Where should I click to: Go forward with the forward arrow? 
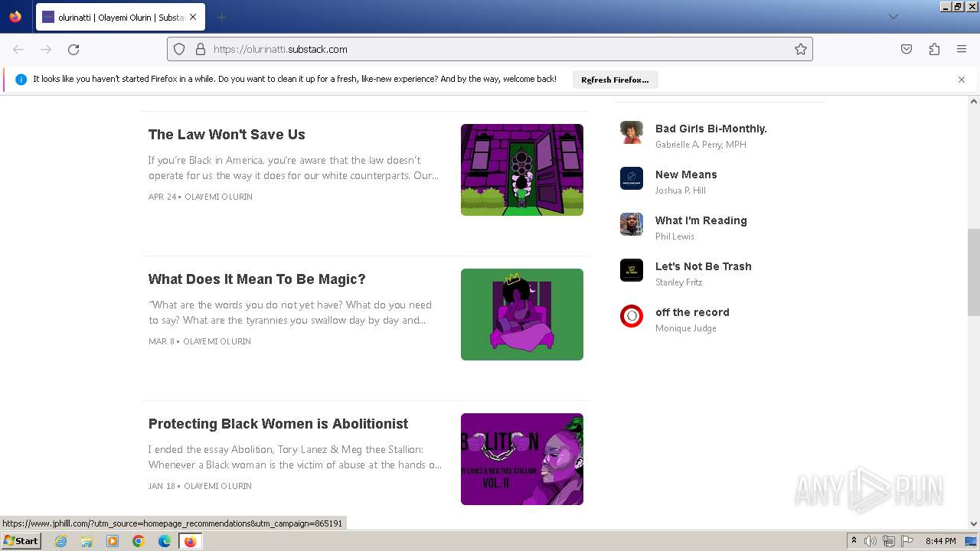[x=46, y=49]
